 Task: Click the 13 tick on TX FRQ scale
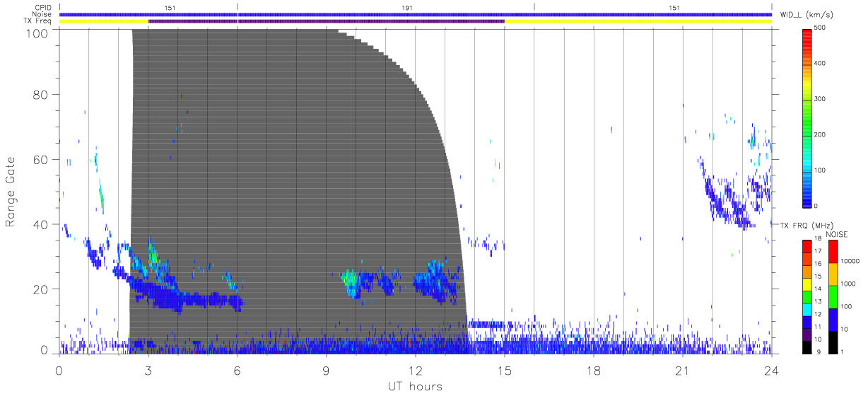click(817, 301)
